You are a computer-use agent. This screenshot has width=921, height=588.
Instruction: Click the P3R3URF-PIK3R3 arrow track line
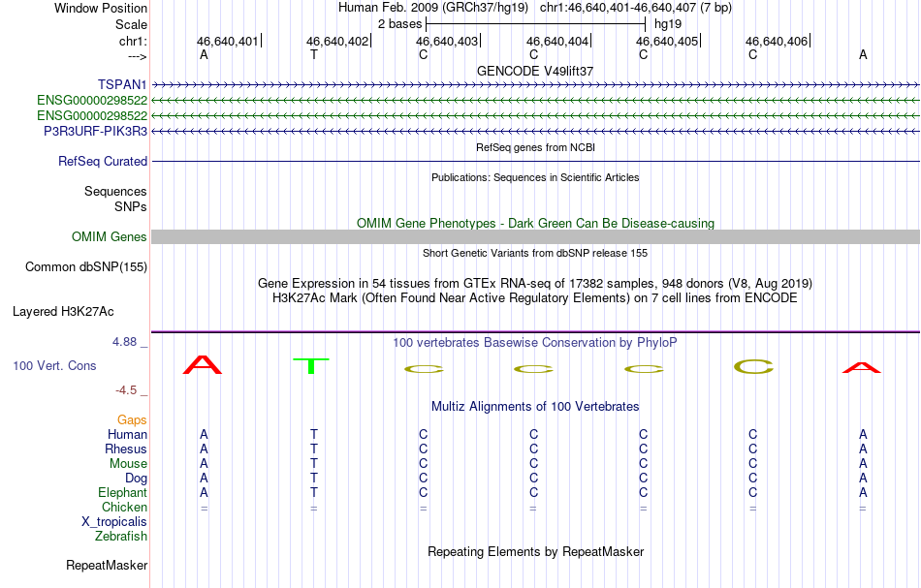click(x=535, y=131)
